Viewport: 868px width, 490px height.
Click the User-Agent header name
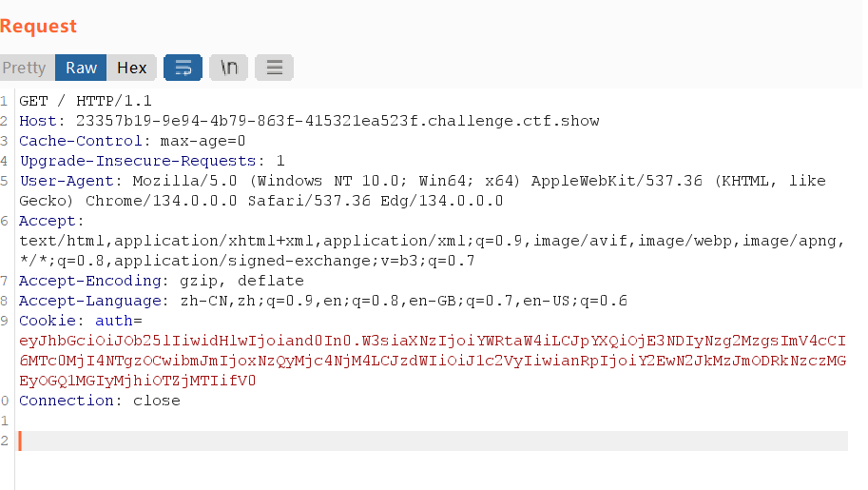67,181
